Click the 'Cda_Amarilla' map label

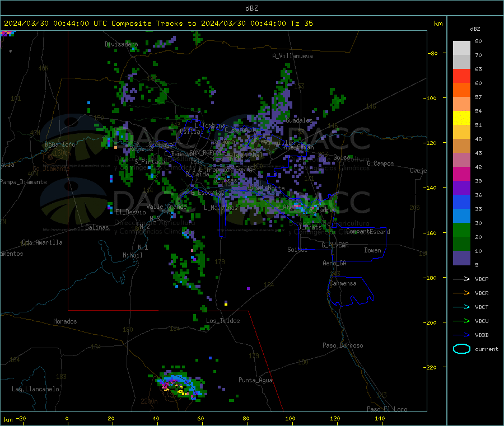[42, 242]
